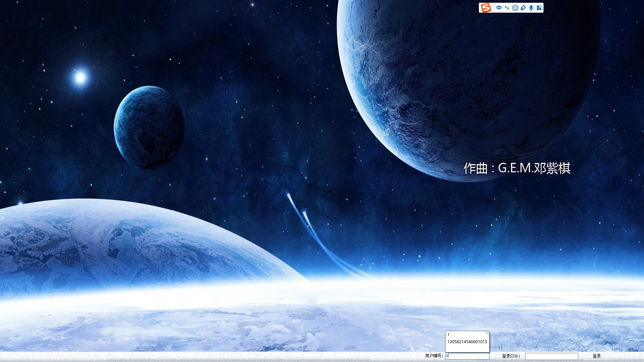This screenshot has height=362, width=644.
Task: Toggle Chinese/English mode via 中 icon
Action: (x=499, y=8)
